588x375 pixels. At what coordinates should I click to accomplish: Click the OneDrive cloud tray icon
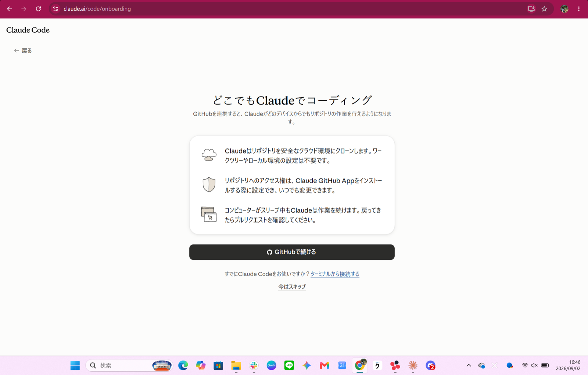[x=481, y=365]
